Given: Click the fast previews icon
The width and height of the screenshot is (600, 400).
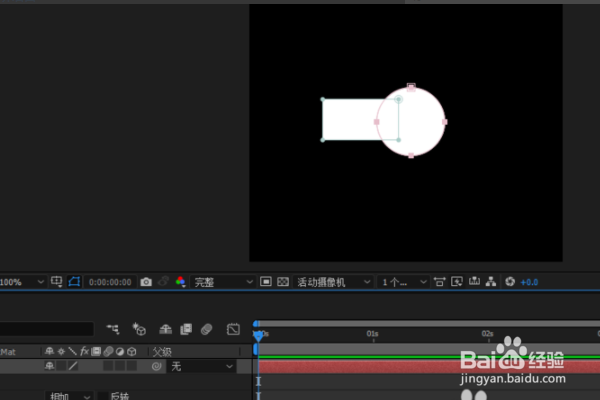Looking at the screenshot, I should (x=457, y=282).
